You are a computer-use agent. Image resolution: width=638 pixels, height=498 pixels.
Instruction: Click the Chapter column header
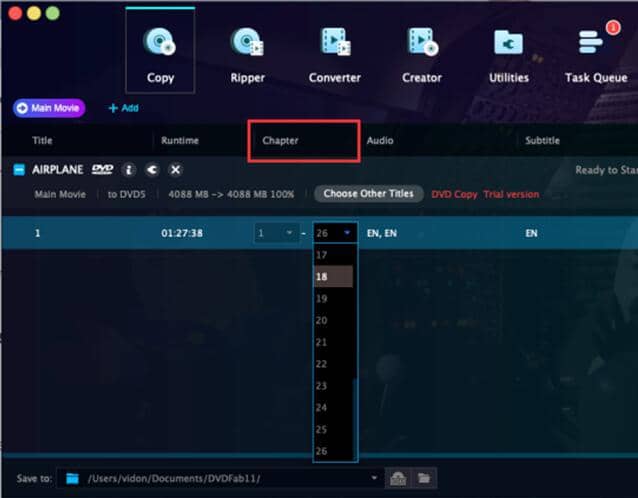280,140
